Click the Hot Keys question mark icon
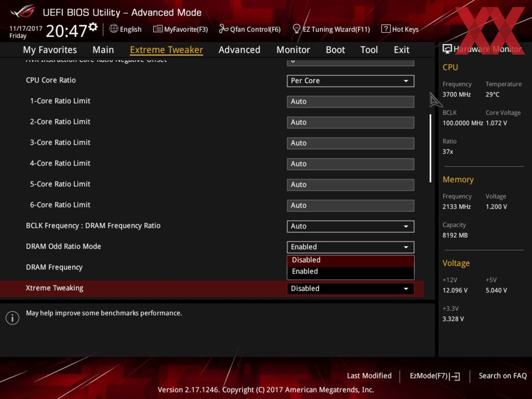Image resolution: width=532 pixels, height=399 pixels. tap(386, 29)
